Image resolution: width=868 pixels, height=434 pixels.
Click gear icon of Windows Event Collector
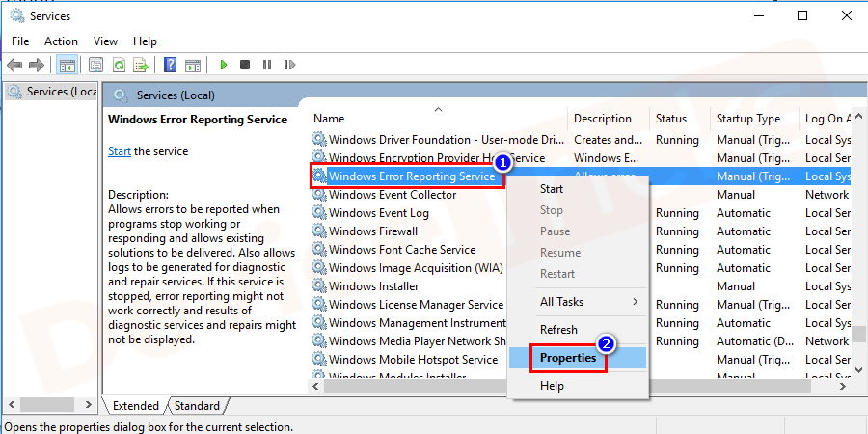click(319, 194)
